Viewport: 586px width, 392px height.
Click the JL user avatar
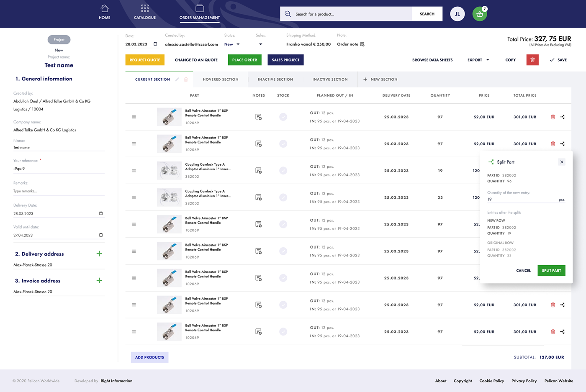click(x=457, y=14)
